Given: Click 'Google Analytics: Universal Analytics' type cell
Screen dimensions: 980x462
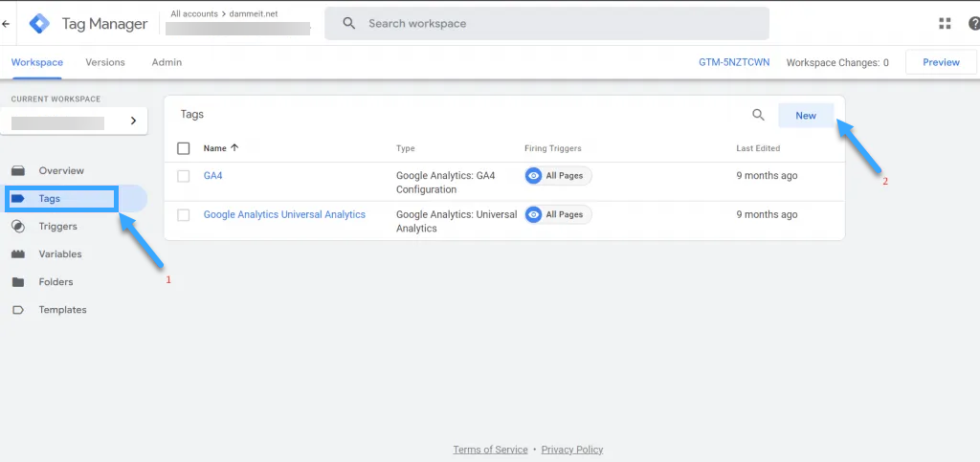Looking at the screenshot, I should click(457, 221).
